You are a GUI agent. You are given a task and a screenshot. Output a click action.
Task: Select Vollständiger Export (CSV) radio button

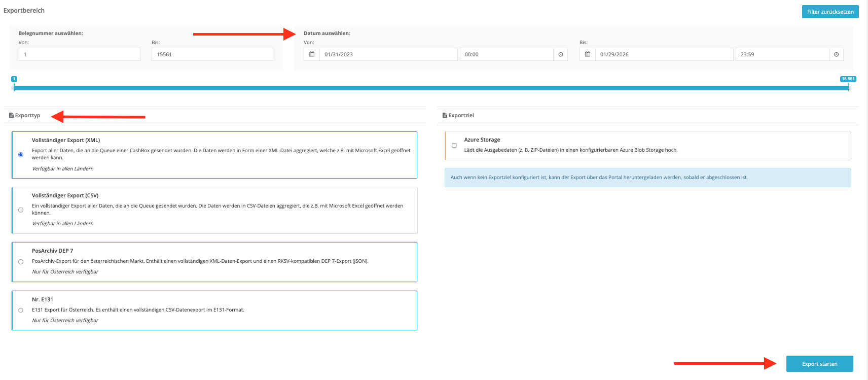[x=21, y=210]
